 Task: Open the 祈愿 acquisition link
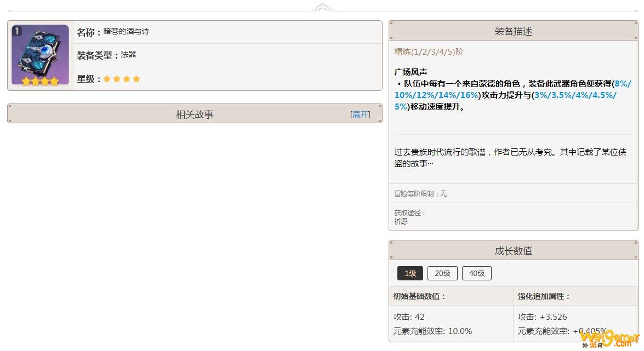coord(400,221)
